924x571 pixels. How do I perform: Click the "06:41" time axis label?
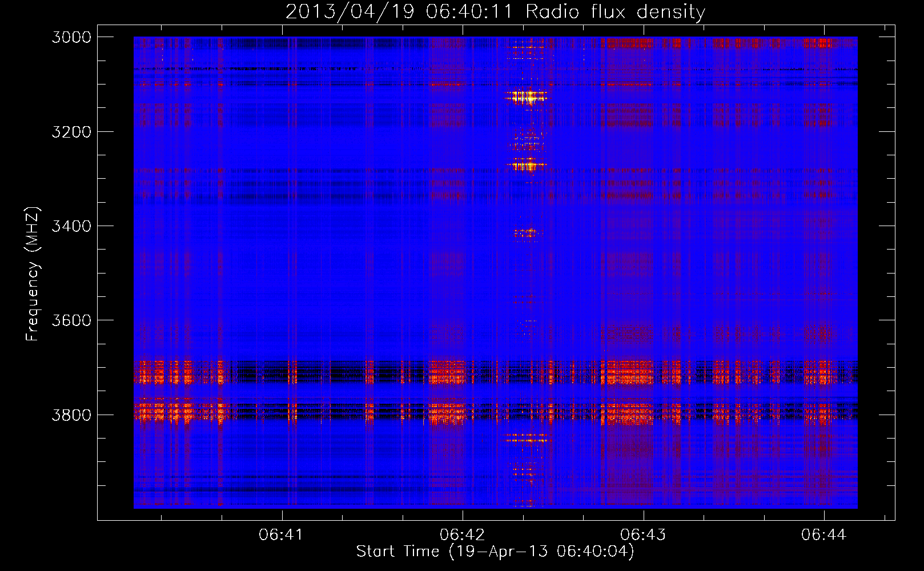pos(281,535)
